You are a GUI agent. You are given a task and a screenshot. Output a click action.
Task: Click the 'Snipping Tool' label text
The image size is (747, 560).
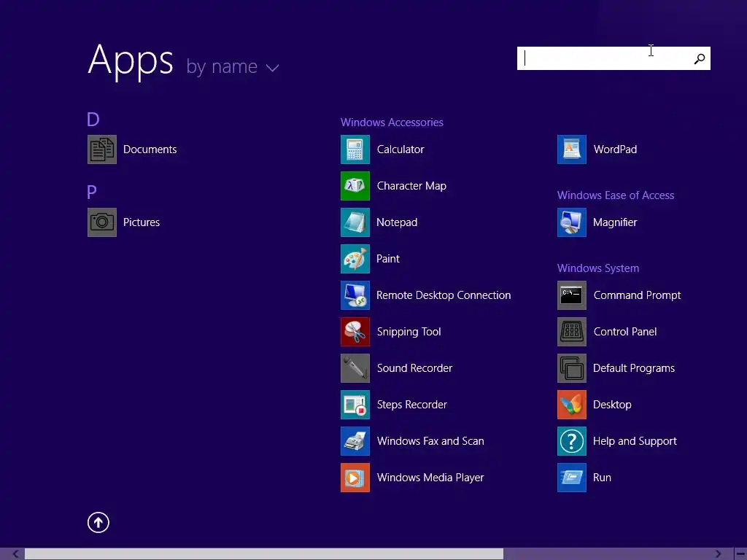click(409, 332)
